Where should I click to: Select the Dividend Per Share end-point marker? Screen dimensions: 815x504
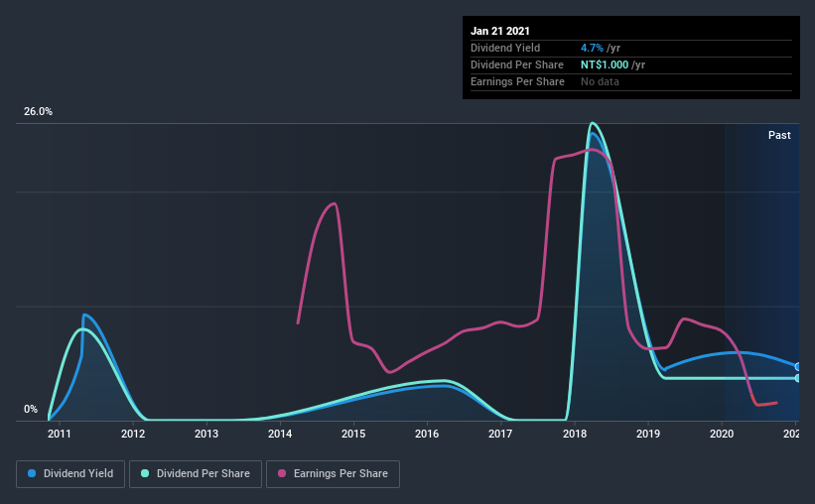click(797, 378)
